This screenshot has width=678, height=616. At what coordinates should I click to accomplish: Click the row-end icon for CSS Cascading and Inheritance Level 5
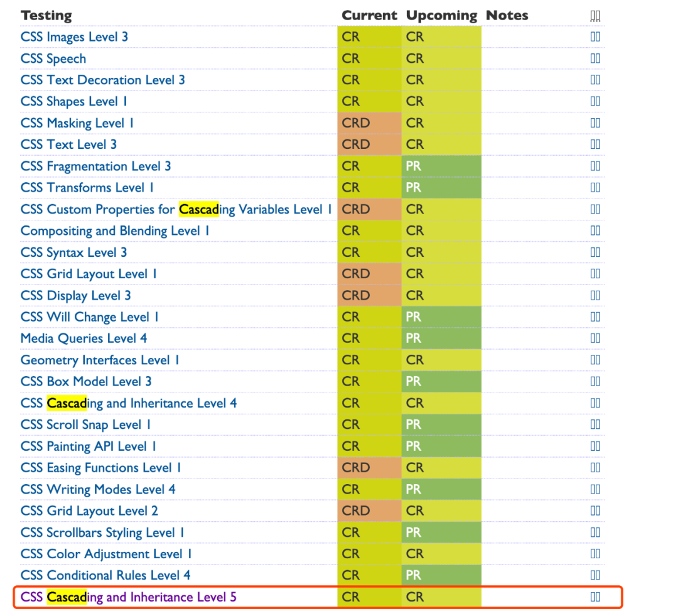(595, 597)
